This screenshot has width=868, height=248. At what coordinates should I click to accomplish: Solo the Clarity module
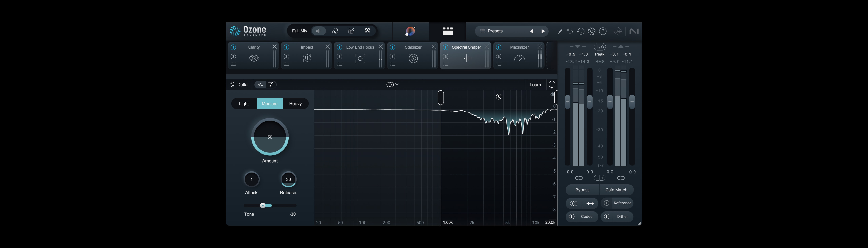click(233, 56)
